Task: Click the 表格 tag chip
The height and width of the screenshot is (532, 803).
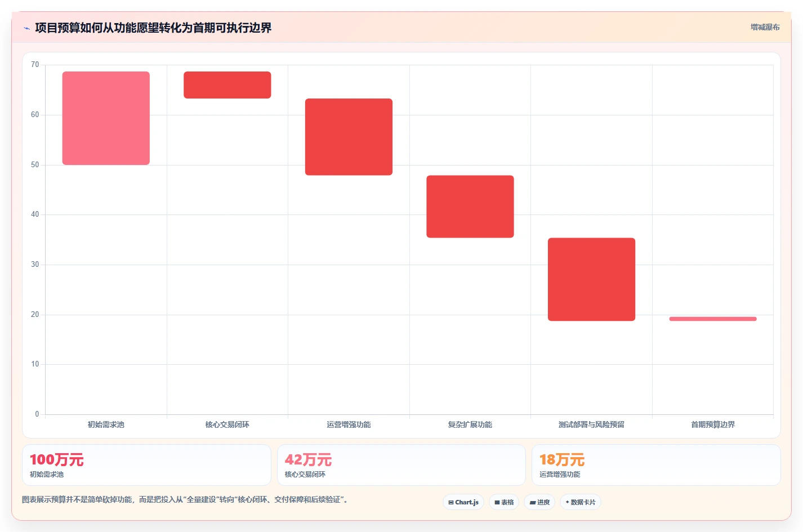Action: click(504, 502)
